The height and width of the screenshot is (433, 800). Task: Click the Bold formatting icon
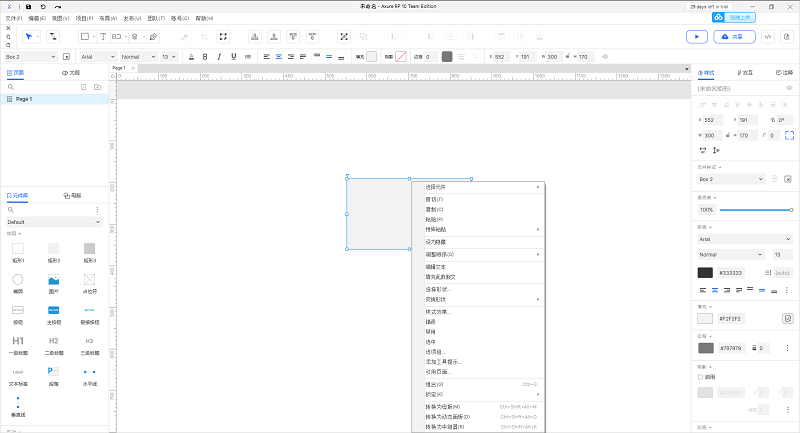(x=205, y=56)
